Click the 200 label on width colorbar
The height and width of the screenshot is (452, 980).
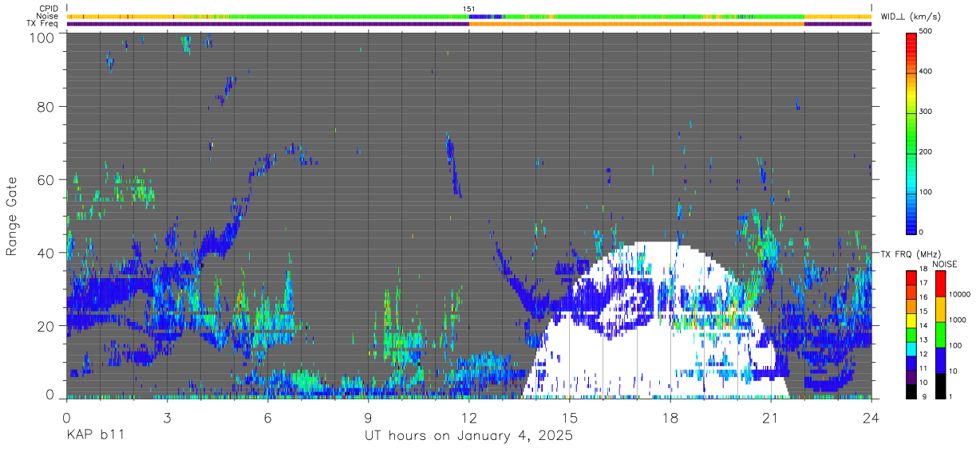click(x=927, y=151)
